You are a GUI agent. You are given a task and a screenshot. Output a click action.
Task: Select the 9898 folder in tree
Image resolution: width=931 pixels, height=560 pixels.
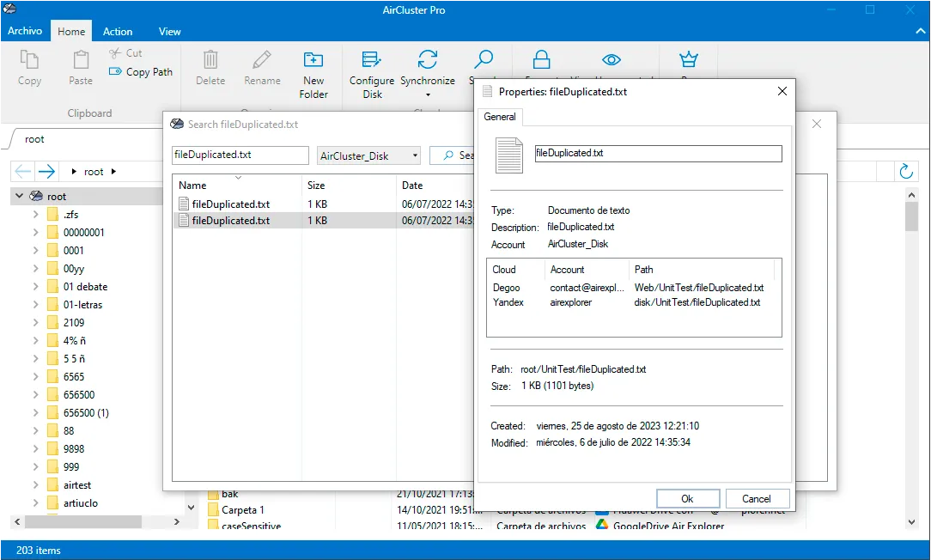74,449
